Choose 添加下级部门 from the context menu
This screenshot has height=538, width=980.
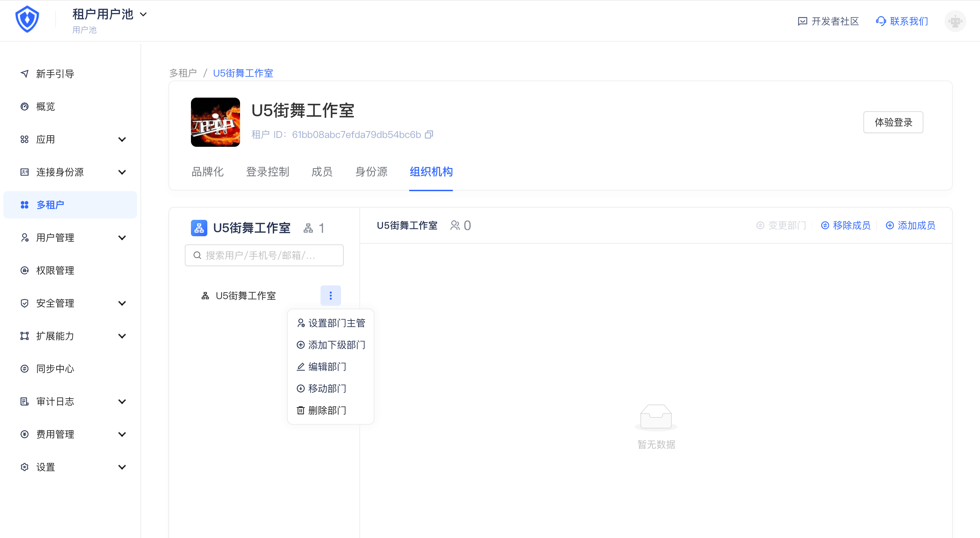click(331, 345)
